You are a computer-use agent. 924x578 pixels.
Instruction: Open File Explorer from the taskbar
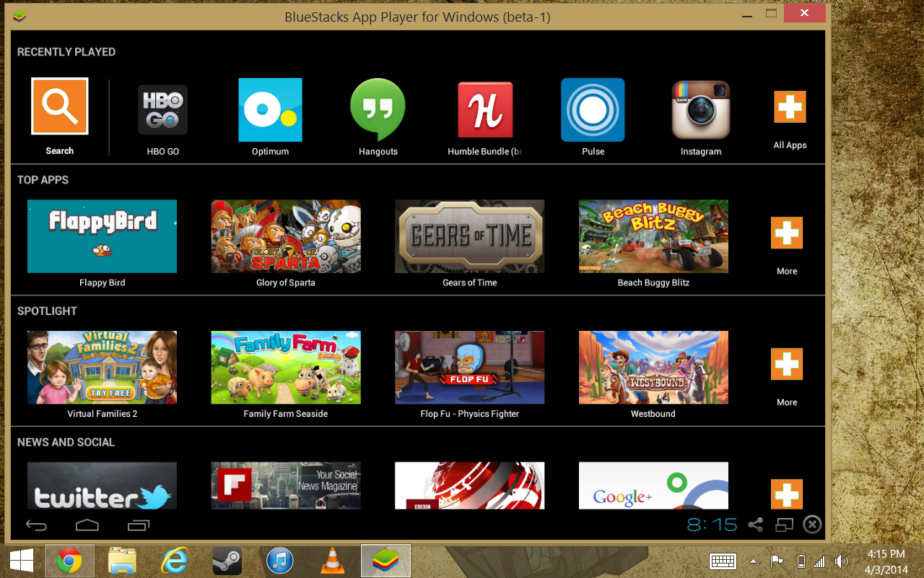click(x=122, y=561)
